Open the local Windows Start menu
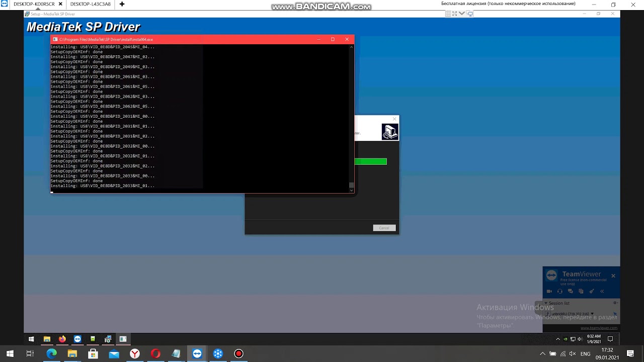644x362 pixels. point(10,354)
